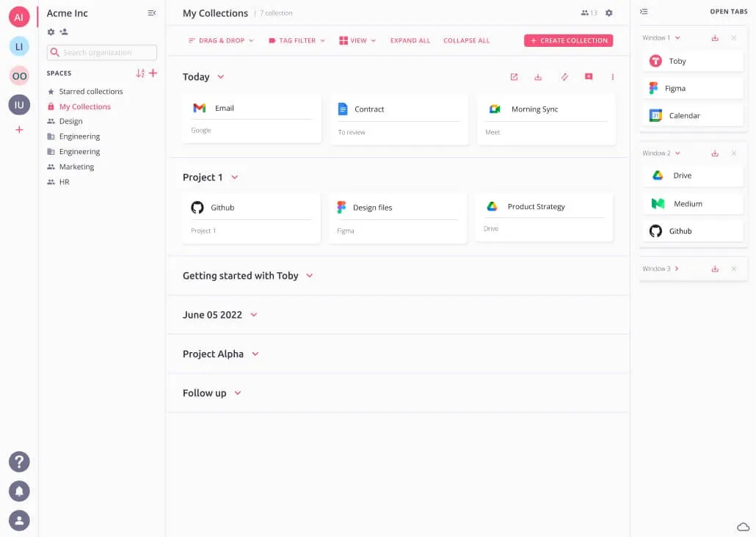Collapse the Open Tabs sidebar panel
This screenshot has height=537, width=756.
[644, 12]
